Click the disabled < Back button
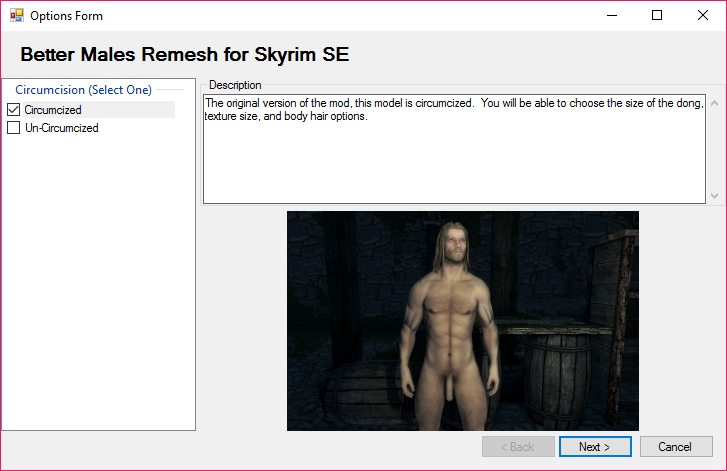Image resolution: width=727 pixels, height=471 pixels. (518, 446)
